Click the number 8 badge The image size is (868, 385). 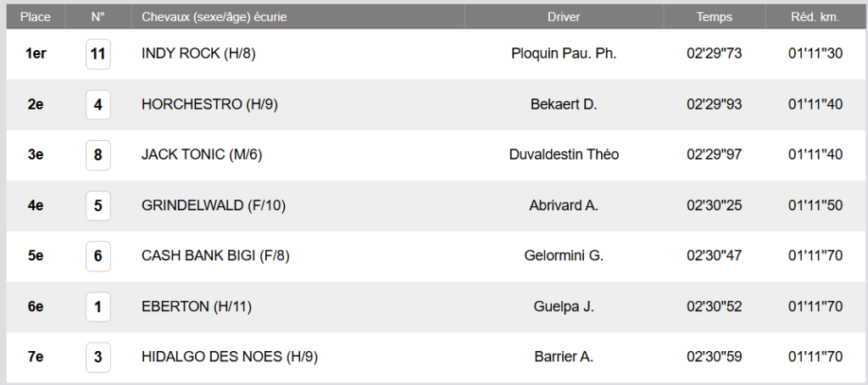pos(98,155)
